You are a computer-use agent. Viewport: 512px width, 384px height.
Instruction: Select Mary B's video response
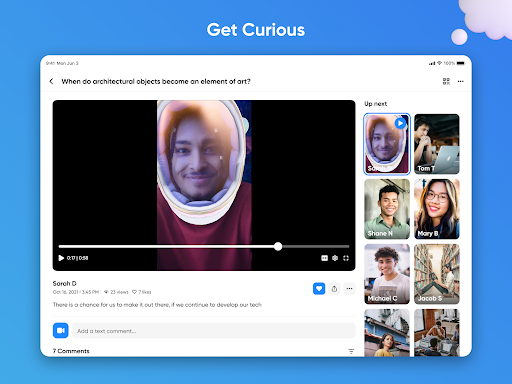(x=437, y=209)
